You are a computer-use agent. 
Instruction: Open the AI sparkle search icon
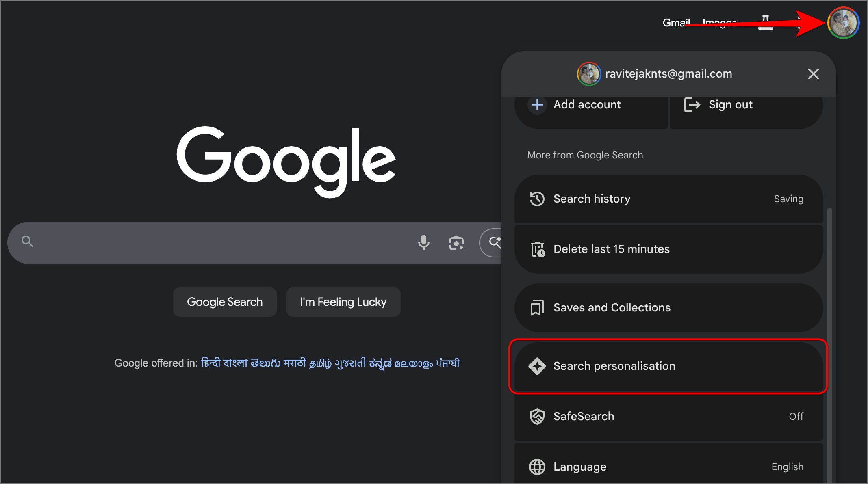pos(495,242)
